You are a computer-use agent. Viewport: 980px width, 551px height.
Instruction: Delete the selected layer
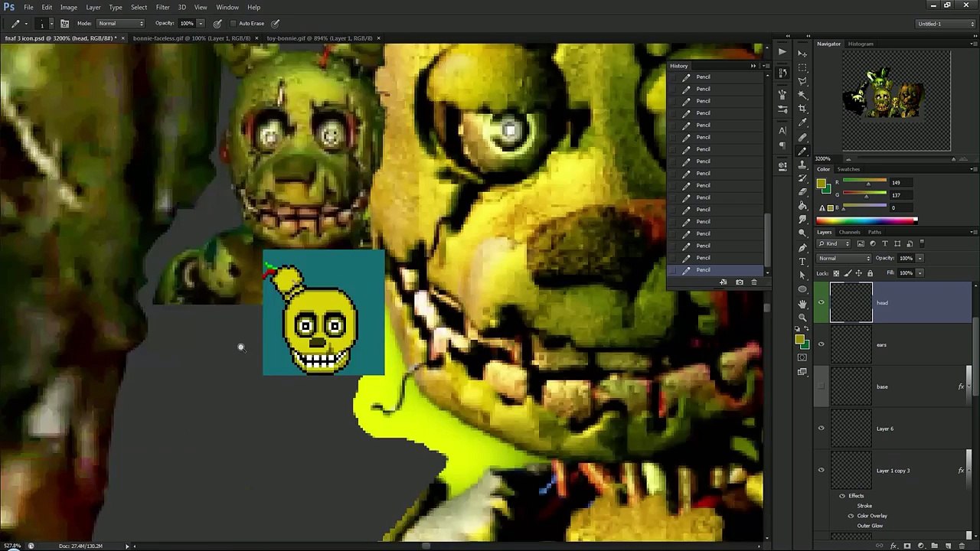[x=962, y=546]
